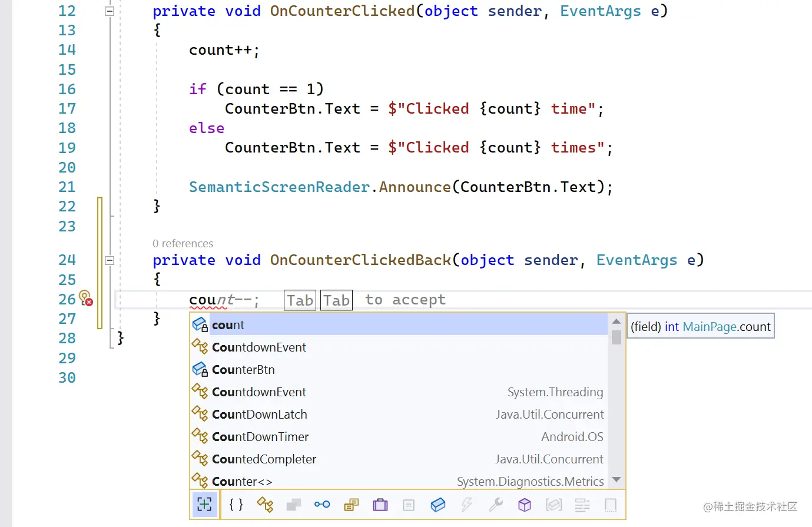This screenshot has width=812, height=527.
Task: Collapse the OnCounterClicked method fold
Action: [x=110, y=11]
